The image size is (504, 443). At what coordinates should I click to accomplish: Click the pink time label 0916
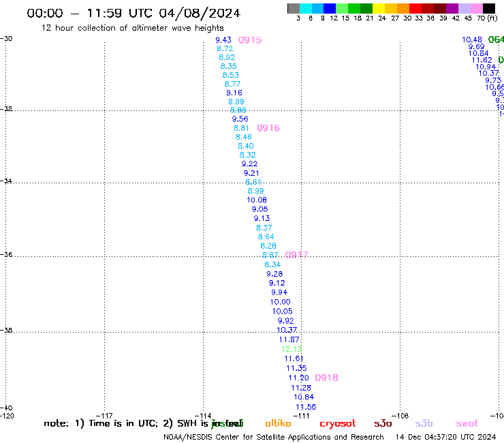pyautogui.click(x=268, y=128)
